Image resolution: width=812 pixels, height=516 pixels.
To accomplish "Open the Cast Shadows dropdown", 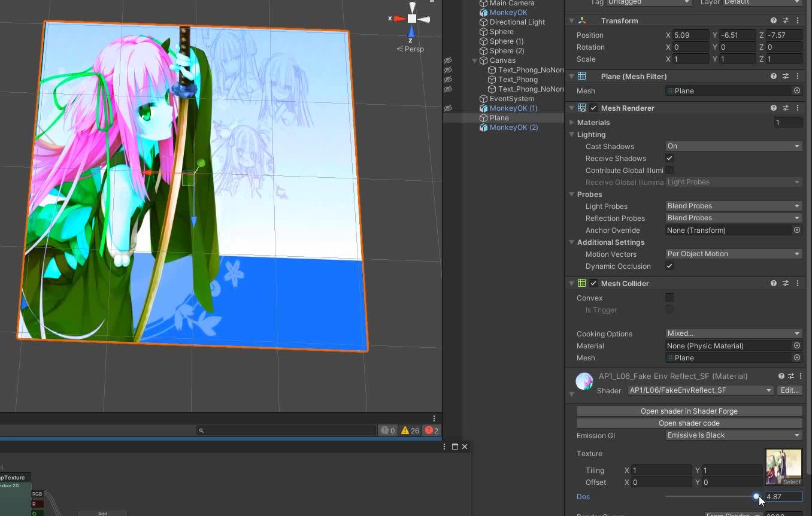I will pos(733,146).
